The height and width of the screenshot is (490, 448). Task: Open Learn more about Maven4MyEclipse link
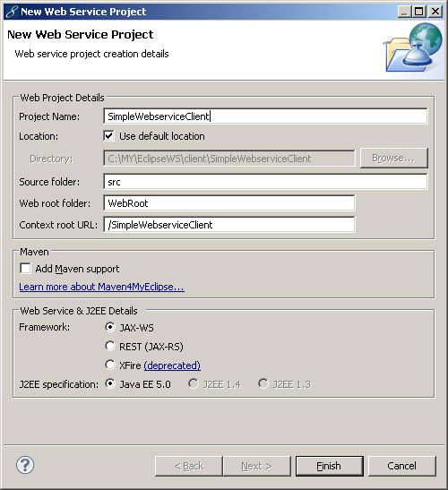tap(101, 287)
